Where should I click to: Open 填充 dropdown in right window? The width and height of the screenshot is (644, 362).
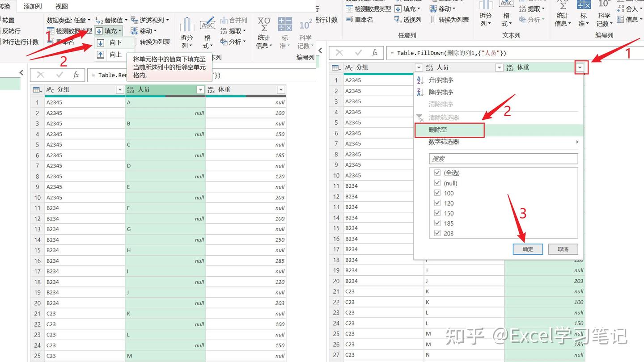pyautogui.click(x=407, y=9)
